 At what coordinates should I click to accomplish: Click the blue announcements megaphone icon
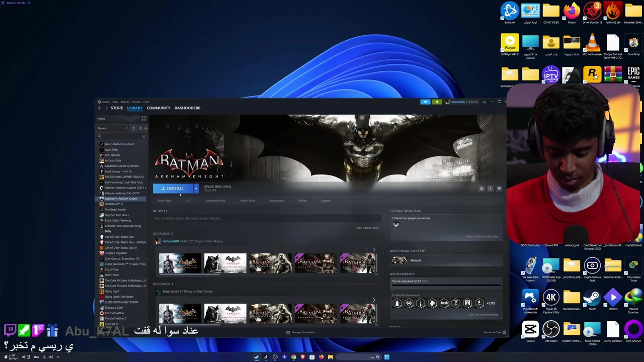click(x=426, y=102)
